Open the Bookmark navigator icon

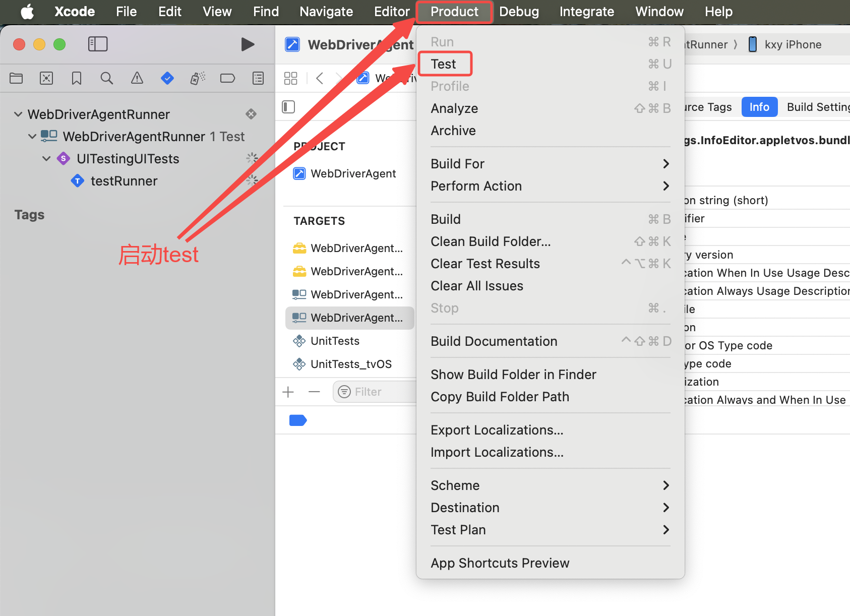tap(77, 78)
